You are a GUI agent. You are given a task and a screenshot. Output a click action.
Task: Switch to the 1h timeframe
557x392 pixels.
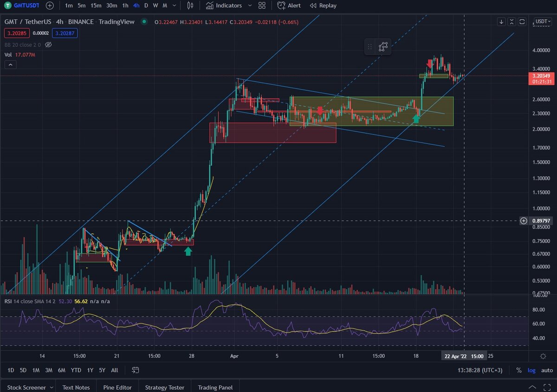click(125, 6)
